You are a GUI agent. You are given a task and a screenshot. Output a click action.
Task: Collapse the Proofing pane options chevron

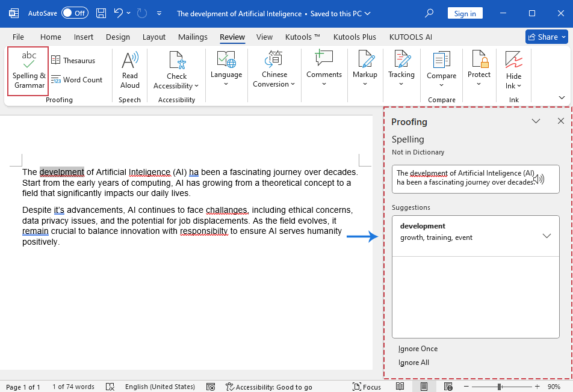click(x=536, y=121)
